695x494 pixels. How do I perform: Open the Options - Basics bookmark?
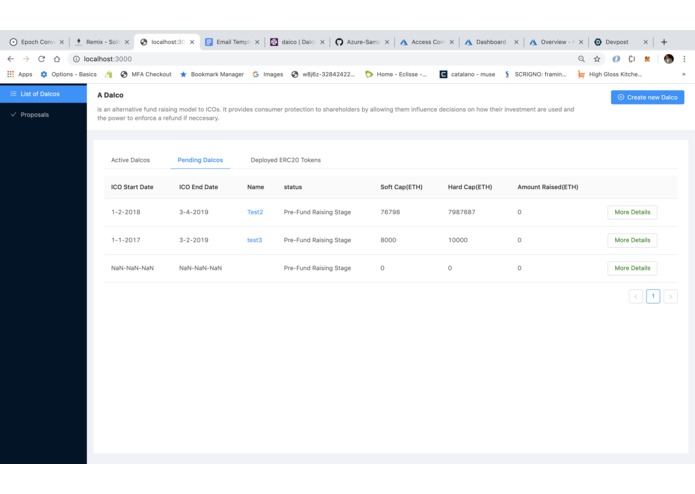click(68, 74)
